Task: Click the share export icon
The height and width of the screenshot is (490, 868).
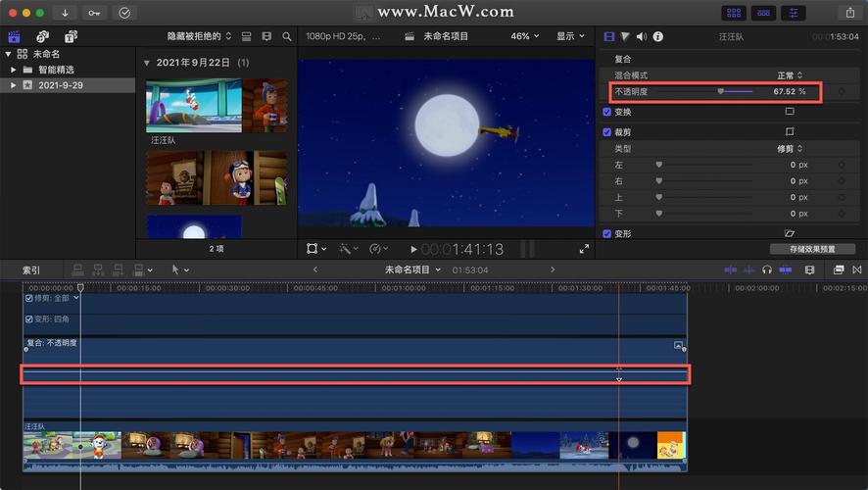Action: tap(850, 13)
